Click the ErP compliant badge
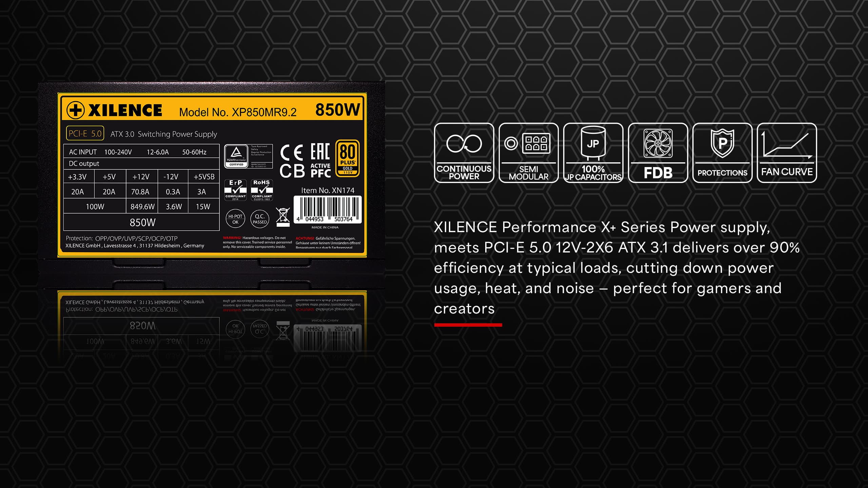868x488 pixels. [235, 190]
